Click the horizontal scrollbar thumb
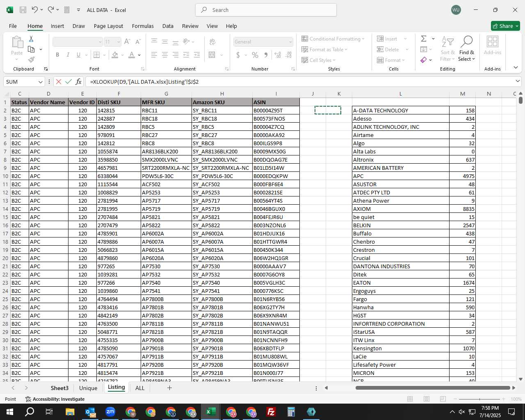 pos(433,388)
